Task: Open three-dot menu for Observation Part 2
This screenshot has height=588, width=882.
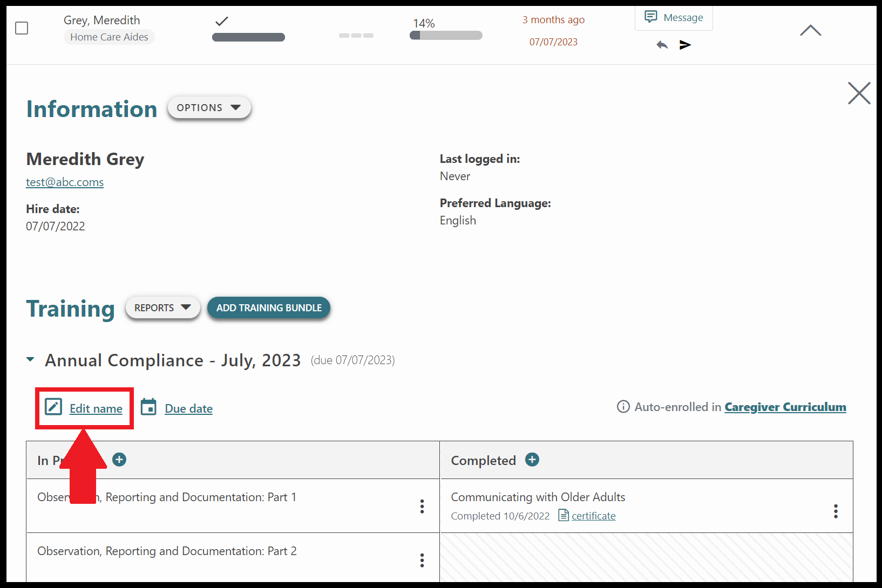Action: [x=422, y=560]
